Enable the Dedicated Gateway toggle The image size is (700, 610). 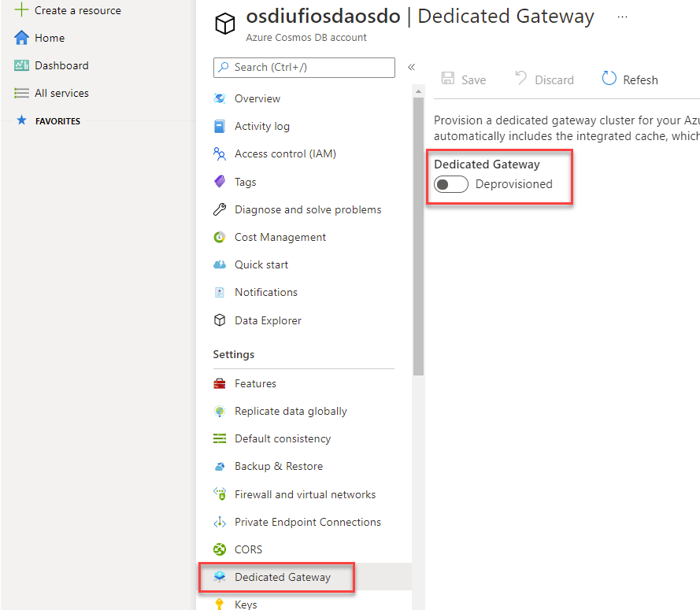[x=450, y=184]
